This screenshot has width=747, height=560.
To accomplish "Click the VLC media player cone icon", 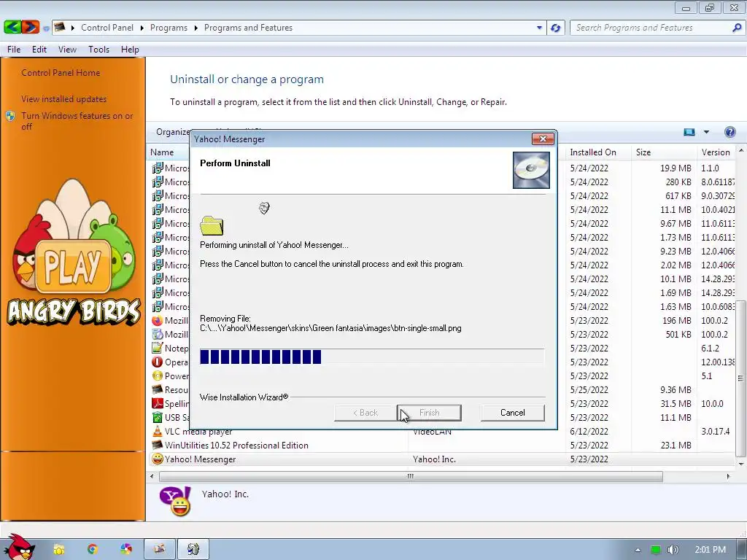I will [x=158, y=432].
